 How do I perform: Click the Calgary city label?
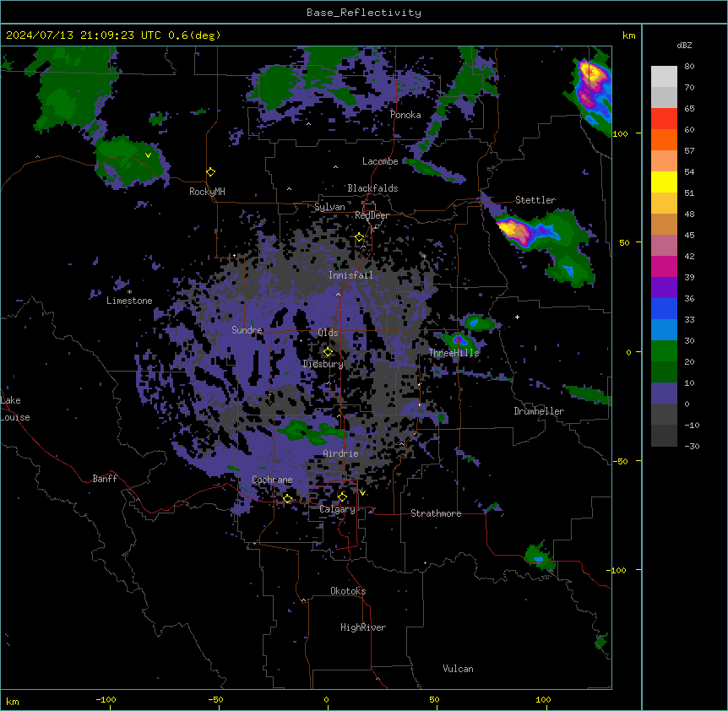point(337,509)
